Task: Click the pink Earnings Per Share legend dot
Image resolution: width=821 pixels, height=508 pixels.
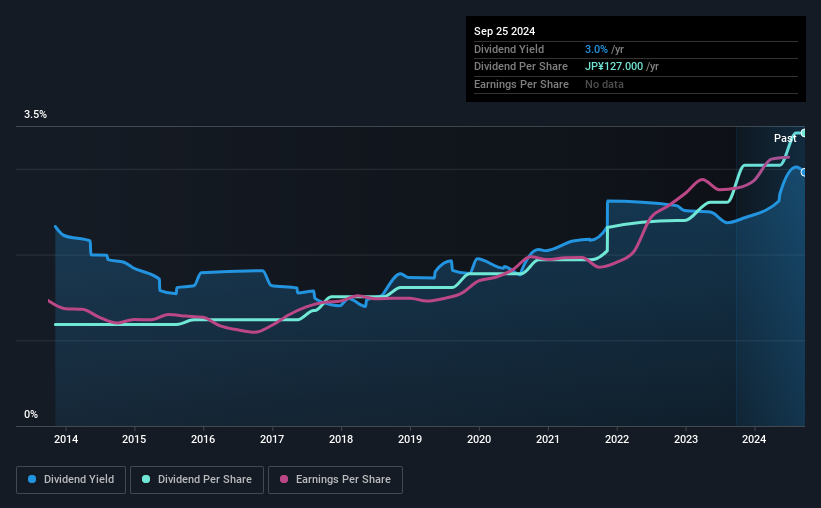Action: (x=284, y=479)
